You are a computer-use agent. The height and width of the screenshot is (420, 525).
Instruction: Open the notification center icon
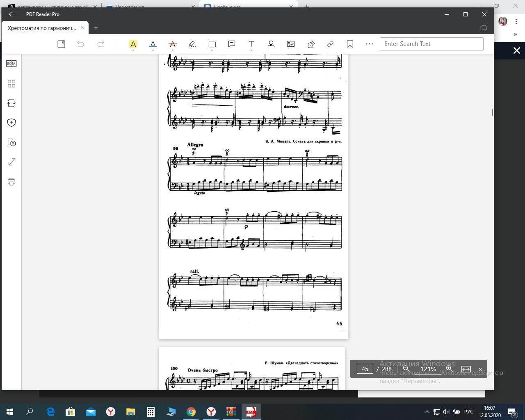tap(512, 412)
